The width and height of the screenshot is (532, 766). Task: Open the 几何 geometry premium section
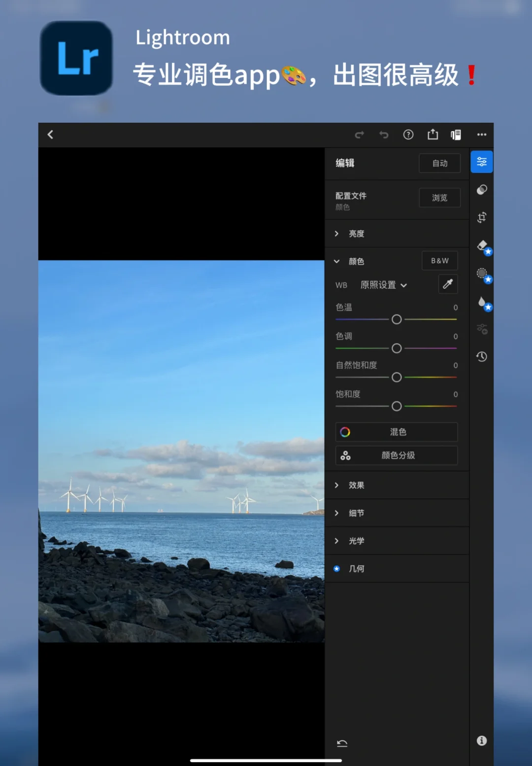(397, 568)
